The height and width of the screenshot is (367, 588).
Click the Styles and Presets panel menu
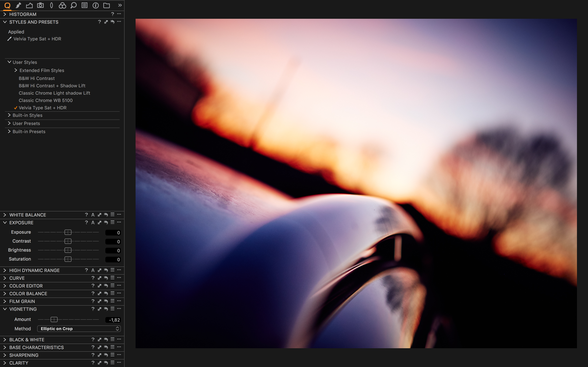point(119,22)
